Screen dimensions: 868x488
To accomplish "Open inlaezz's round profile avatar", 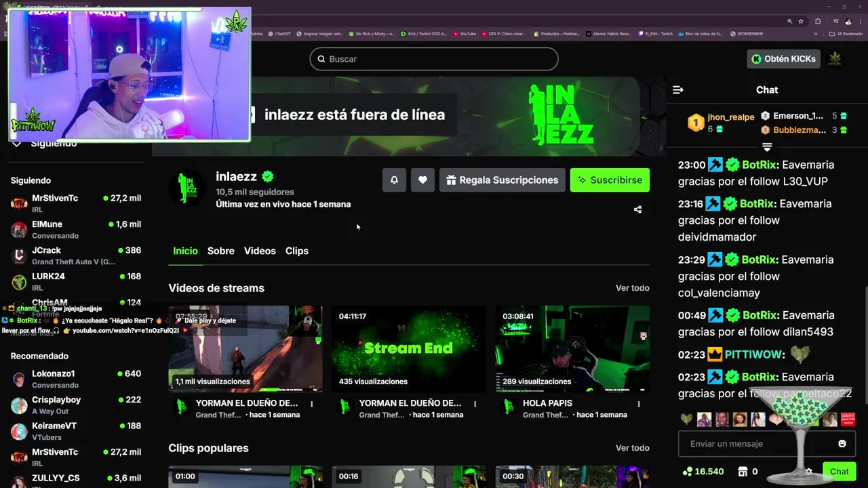I will point(187,187).
